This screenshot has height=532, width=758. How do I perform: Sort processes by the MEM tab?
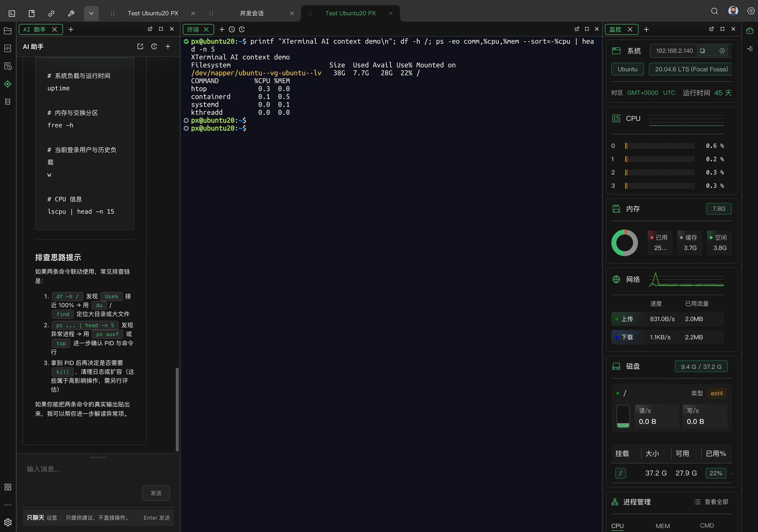(663, 526)
